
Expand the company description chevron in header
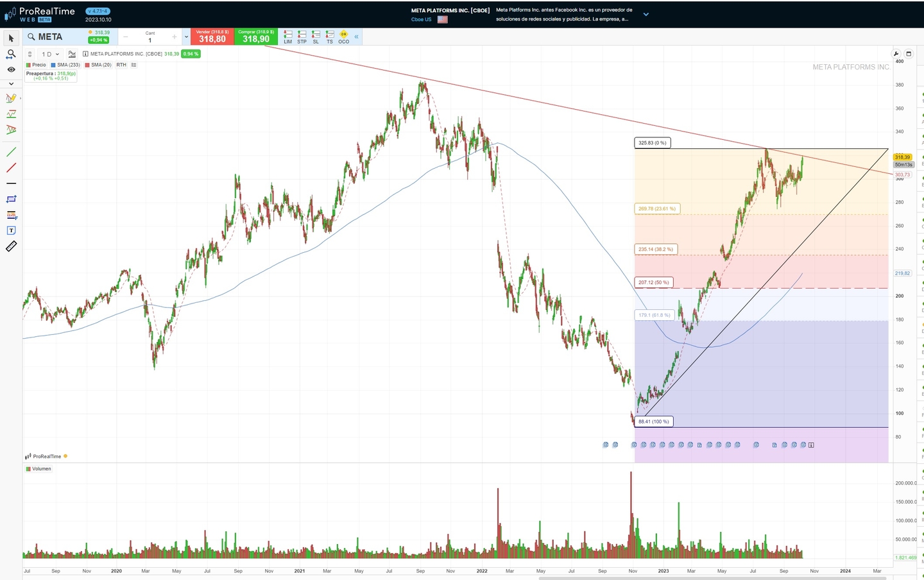646,14
